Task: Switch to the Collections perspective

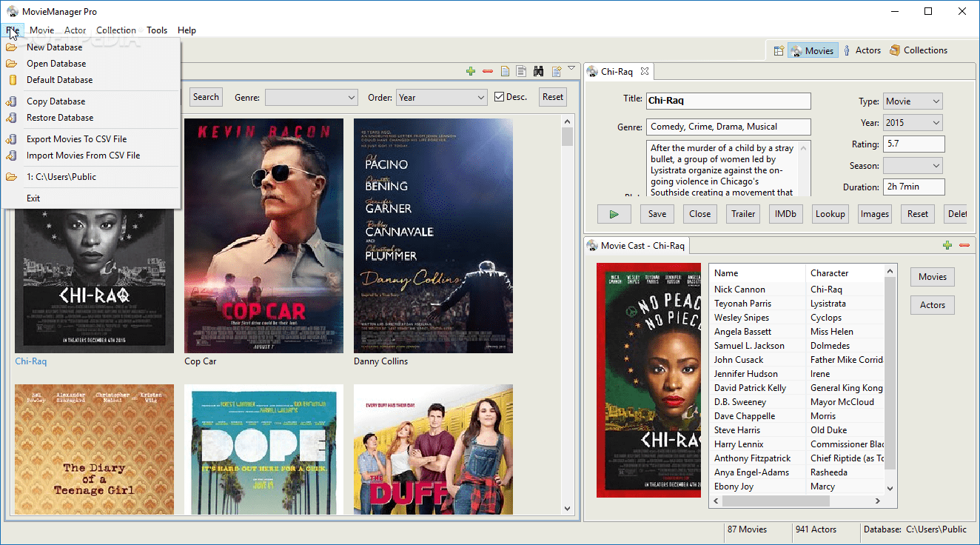Action: click(919, 50)
